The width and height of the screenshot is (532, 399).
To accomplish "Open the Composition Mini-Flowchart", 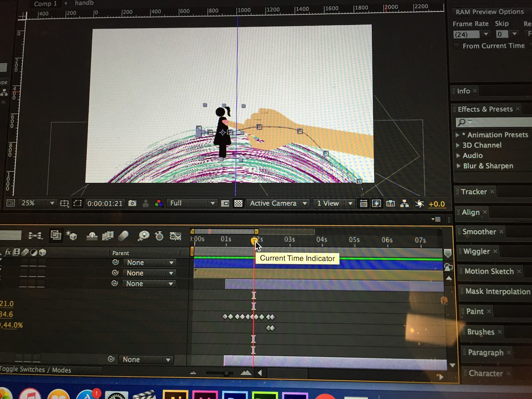I will [x=35, y=236].
